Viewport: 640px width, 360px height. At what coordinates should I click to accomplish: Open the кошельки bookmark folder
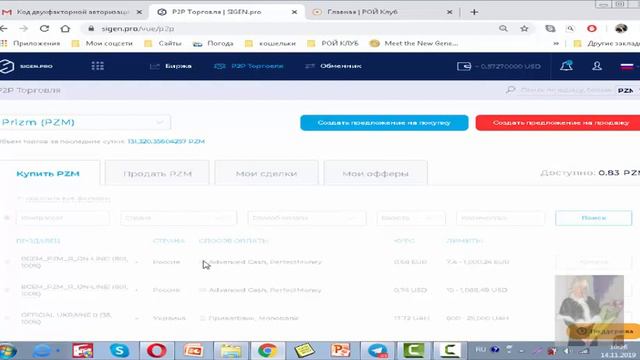270,43
